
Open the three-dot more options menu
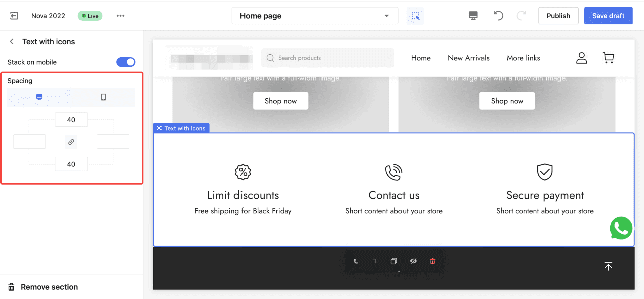tap(120, 16)
